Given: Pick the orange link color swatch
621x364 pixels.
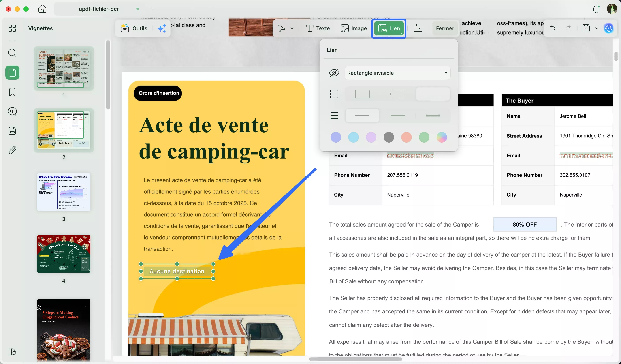Looking at the screenshot, I should coord(406,137).
